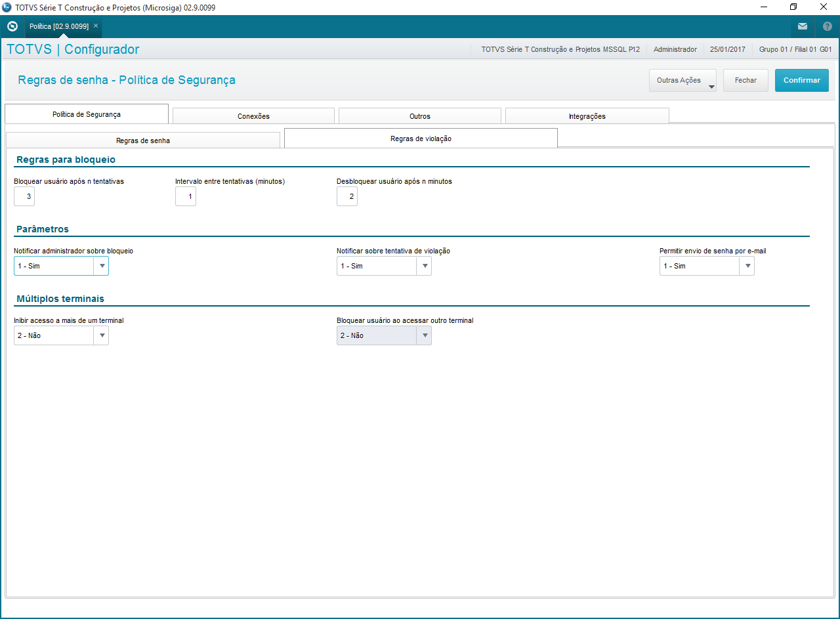Restore down the TOTVS window
840x619 pixels.
(793, 7)
